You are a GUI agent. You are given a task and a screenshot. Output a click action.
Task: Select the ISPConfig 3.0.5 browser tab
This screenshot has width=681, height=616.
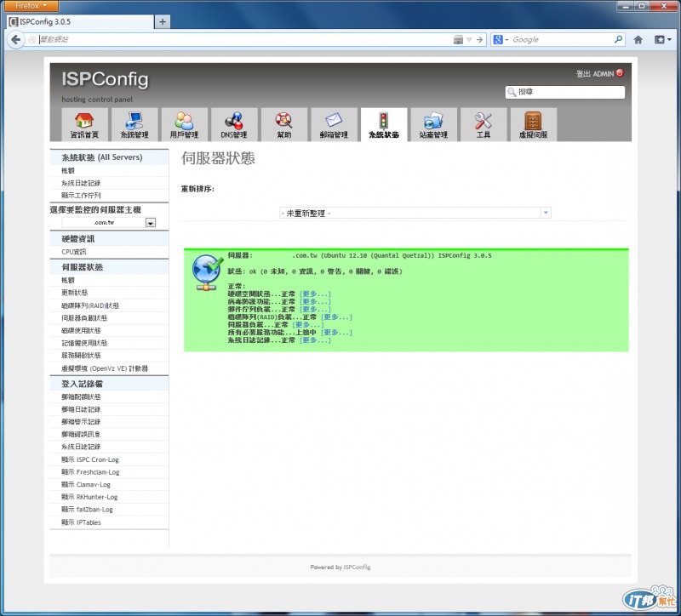80,22
